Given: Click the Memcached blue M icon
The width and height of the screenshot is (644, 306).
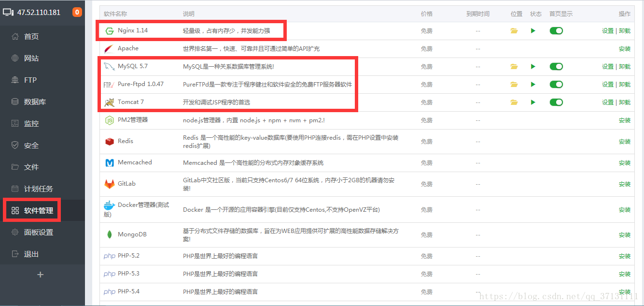Looking at the screenshot, I should pos(110,163).
